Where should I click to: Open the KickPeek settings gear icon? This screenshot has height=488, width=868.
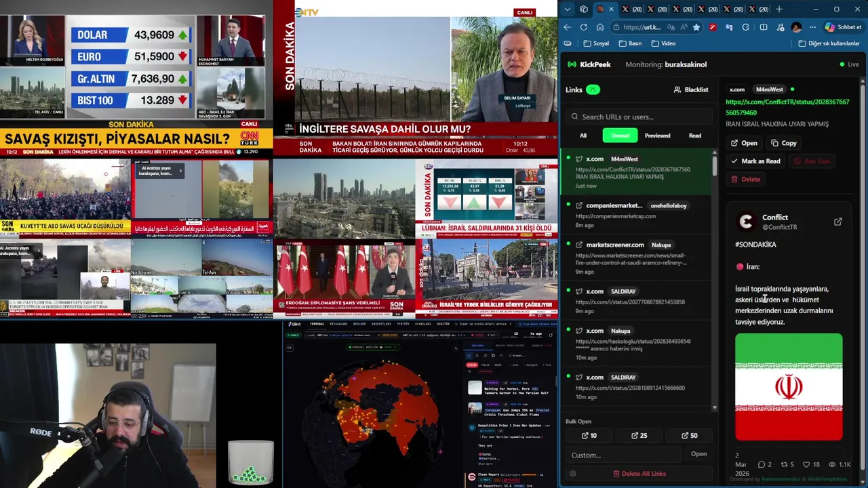click(x=573, y=474)
